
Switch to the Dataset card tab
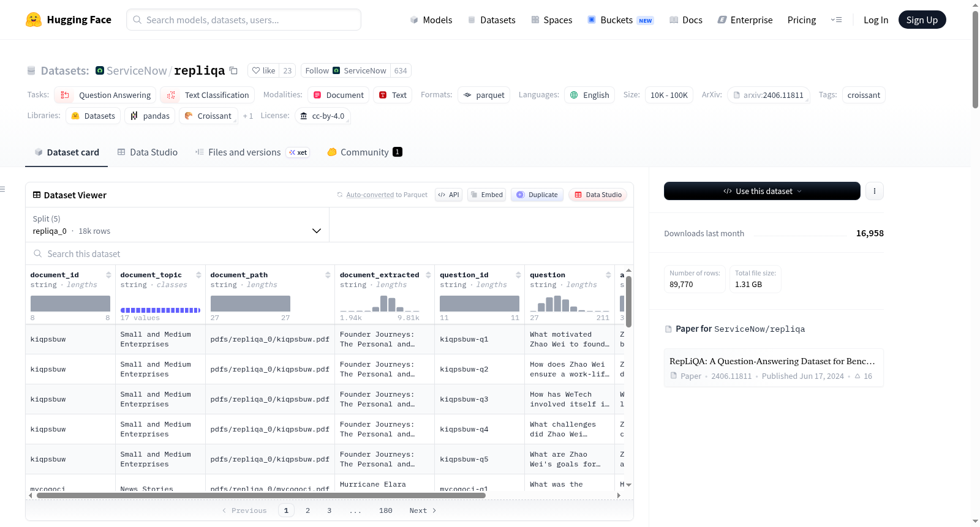coord(67,152)
